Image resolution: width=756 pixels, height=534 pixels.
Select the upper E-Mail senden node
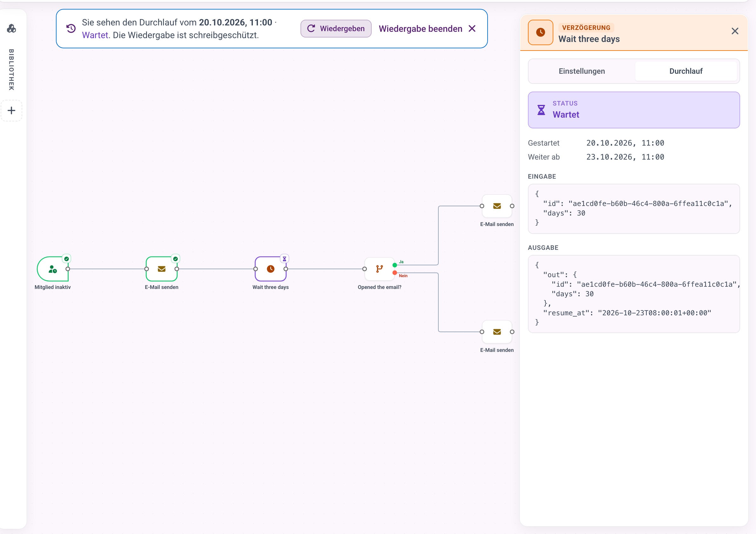pos(497,206)
